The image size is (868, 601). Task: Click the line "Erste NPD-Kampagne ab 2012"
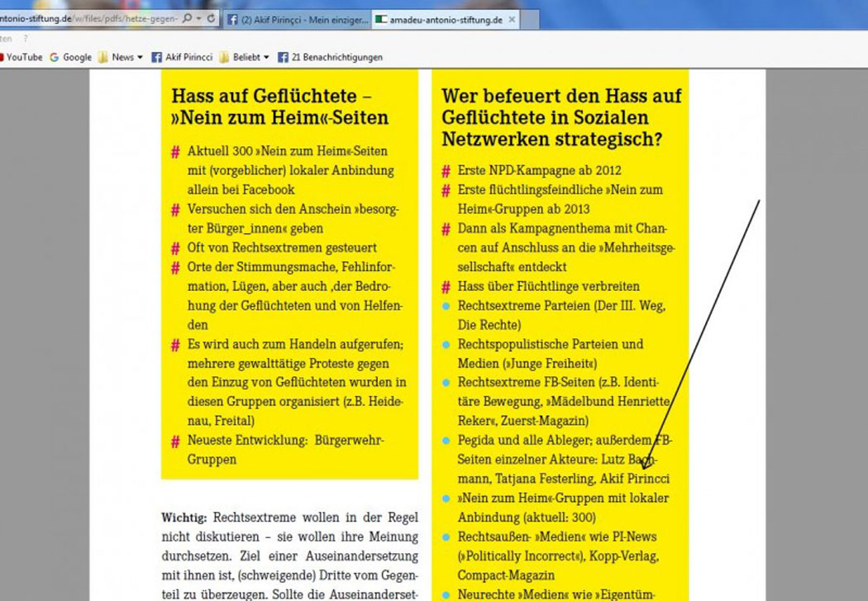[539, 170]
